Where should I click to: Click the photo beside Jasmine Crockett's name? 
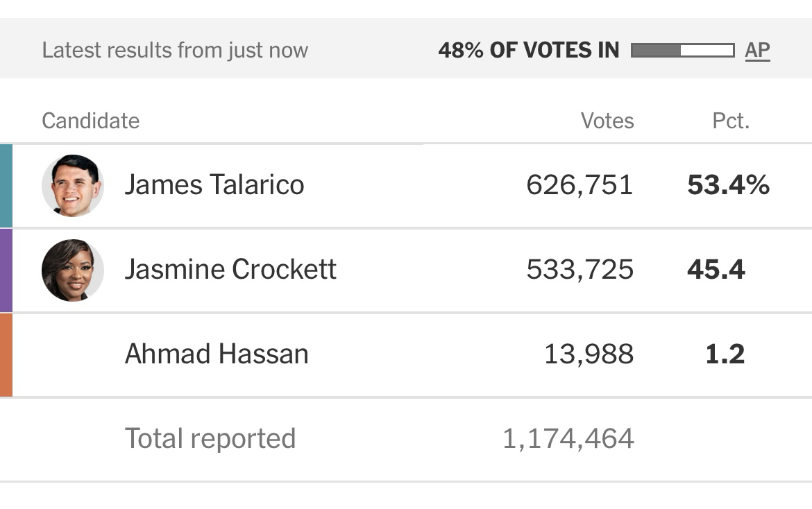pyautogui.click(x=73, y=270)
